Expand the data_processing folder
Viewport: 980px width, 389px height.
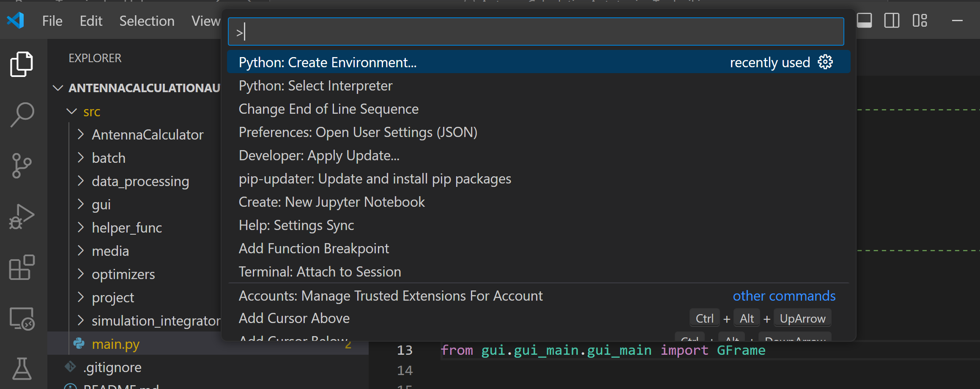click(140, 181)
